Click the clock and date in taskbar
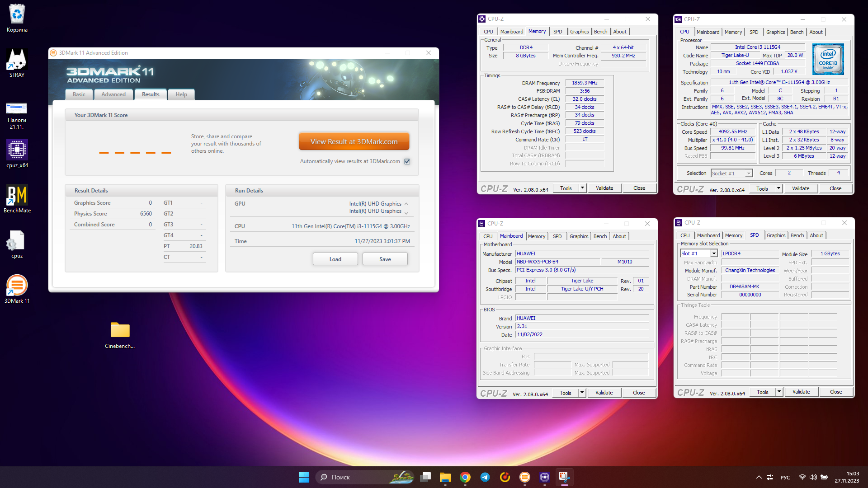The width and height of the screenshot is (868, 488). tap(847, 477)
